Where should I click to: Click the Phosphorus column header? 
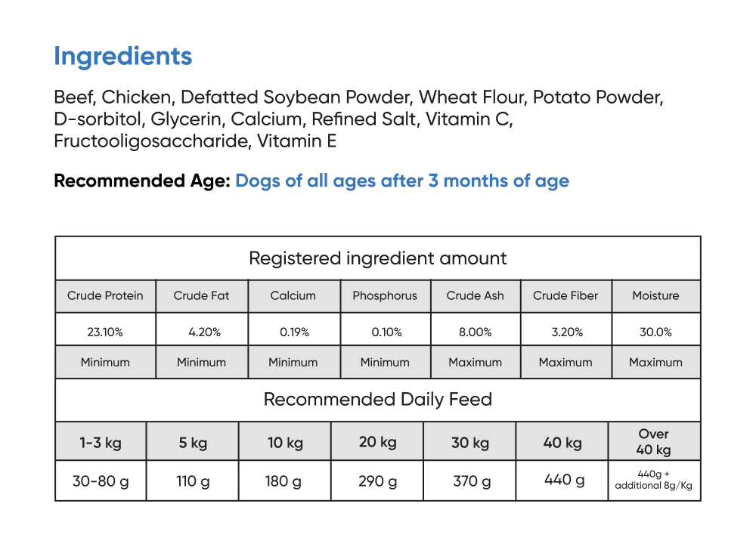tap(385, 296)
